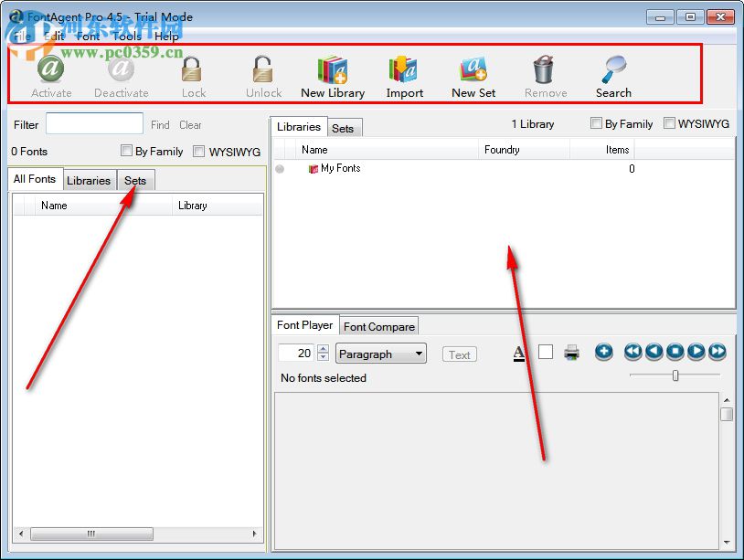Viewport: 744px width, 560px height.
Task: Select the Remove tool from the toolbar
Action: coord(545,76)
